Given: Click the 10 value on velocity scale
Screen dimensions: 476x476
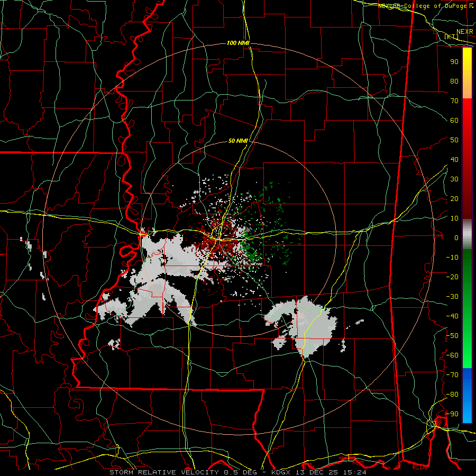Looking at the screenshot, I should pos(454,218).
